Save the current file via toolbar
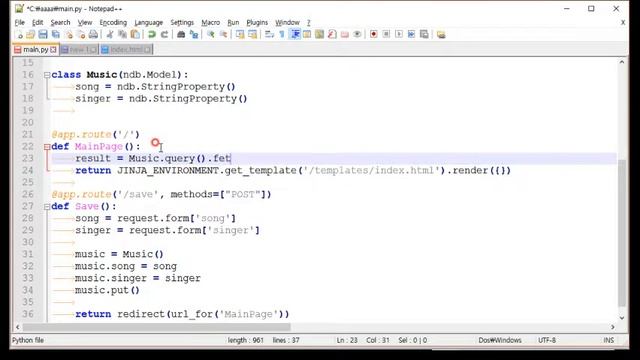The width and height of the screenshot is (640, 360). [x=43, y=35]
